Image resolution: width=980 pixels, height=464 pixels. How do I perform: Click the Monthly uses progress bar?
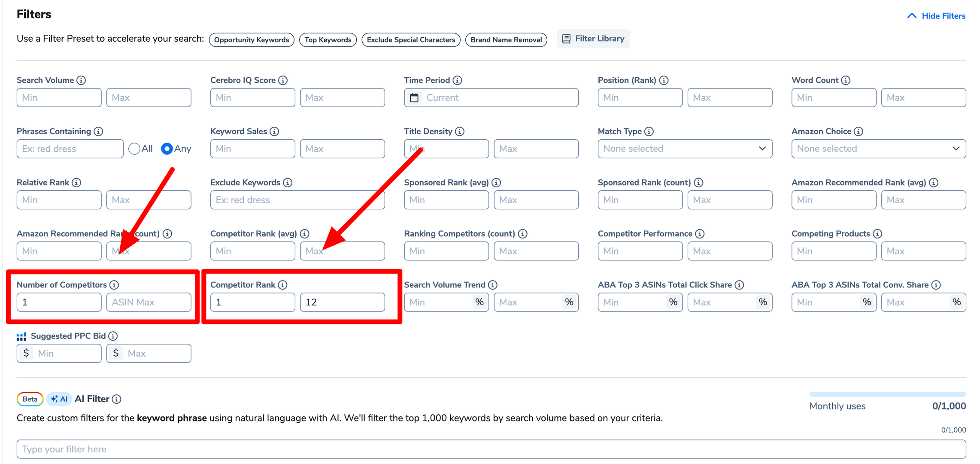[887, 394]
